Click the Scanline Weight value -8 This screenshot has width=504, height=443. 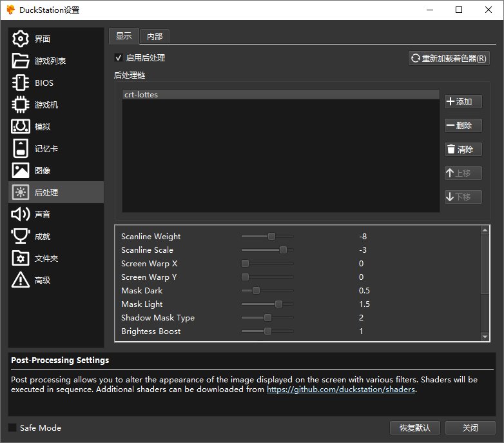[363, 236]
